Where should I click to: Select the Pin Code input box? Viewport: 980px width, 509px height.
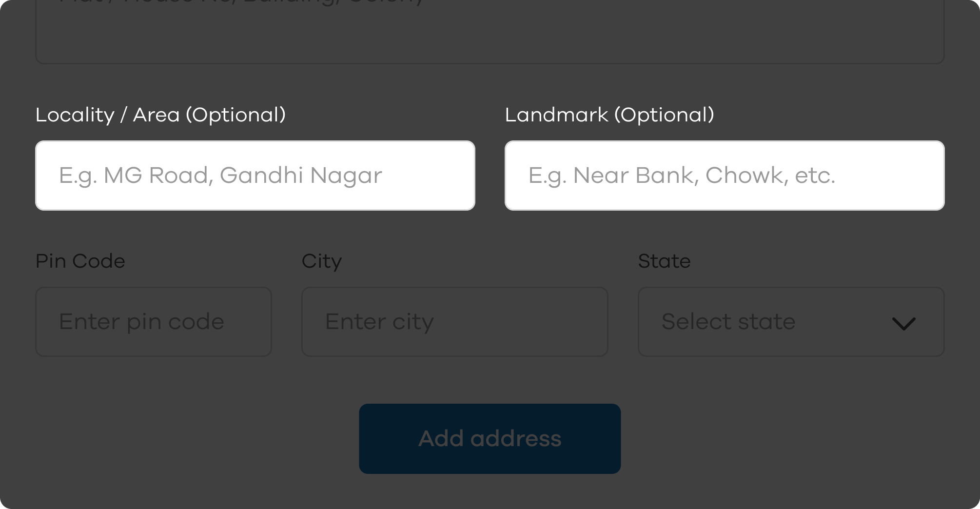pyautogui.click(x=153, y=322)
